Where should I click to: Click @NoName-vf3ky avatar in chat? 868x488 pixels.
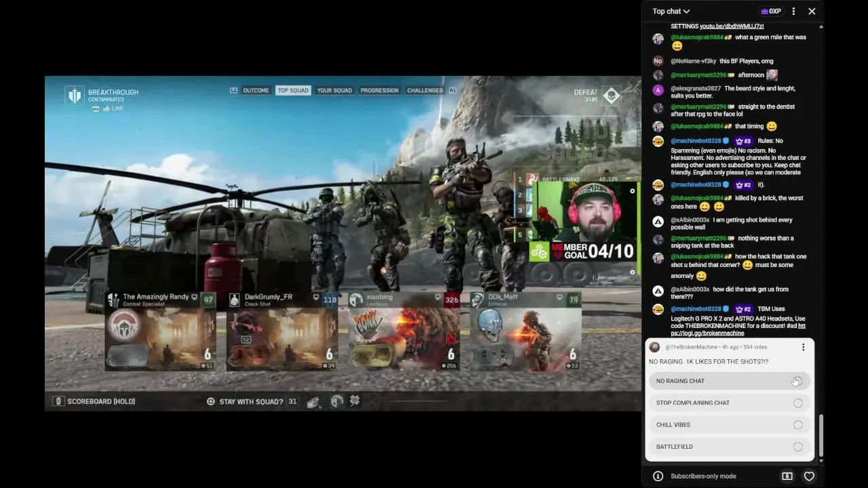pyautogui.click(x=658, y=61)
